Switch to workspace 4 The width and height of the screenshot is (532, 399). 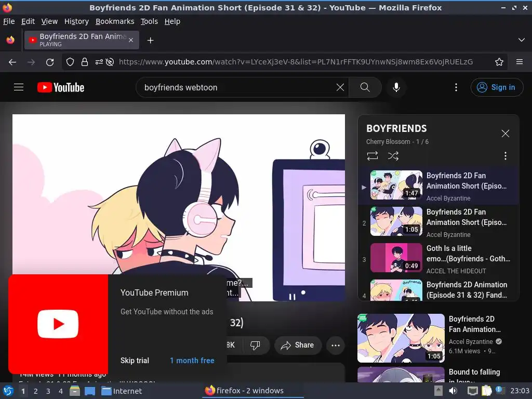pyautogui.click(x=61, y=391)
